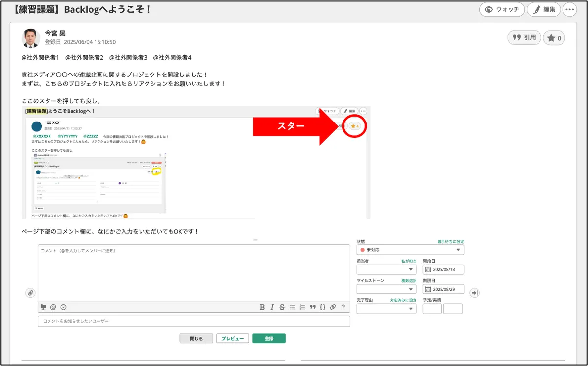The height and width of the screenshot is (366, 588).
Task: Open the embedded star tutorial image
Action: 196,162
